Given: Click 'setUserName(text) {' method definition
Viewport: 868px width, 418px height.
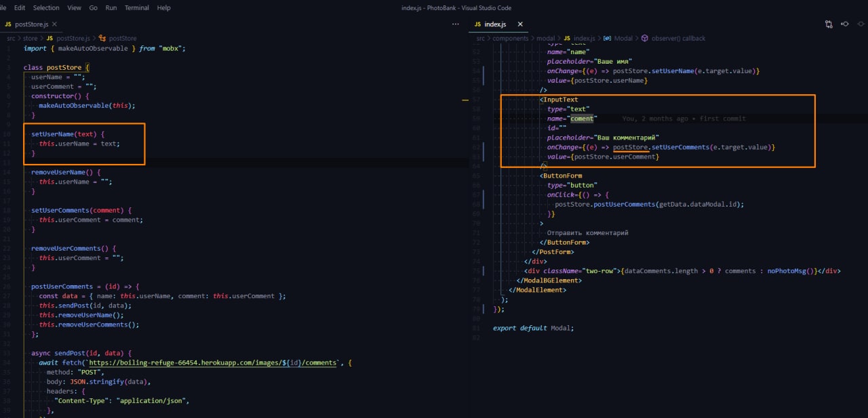Looking at the screenshot, I should click(68, 134).
